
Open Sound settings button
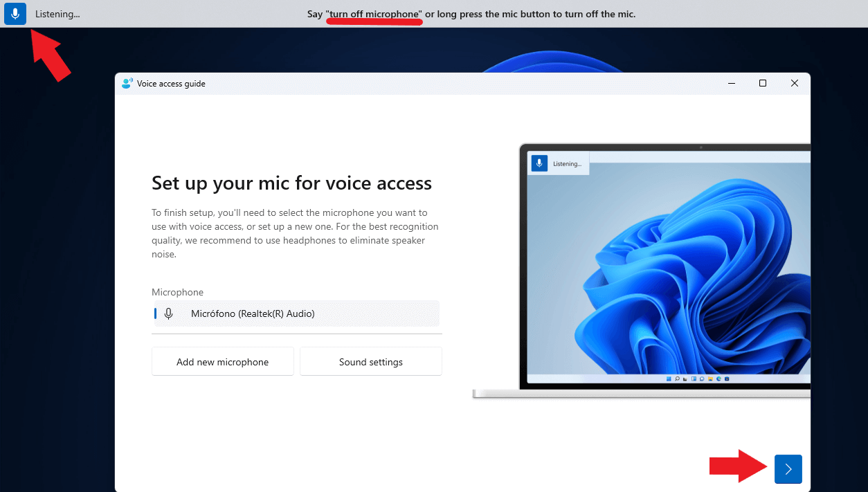(x=371, y=362)
